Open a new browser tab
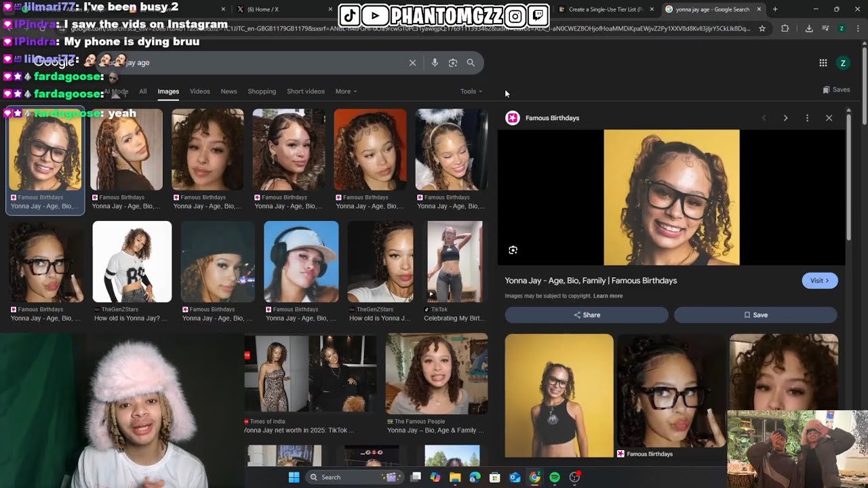868x488 pixels. (775, 9)
